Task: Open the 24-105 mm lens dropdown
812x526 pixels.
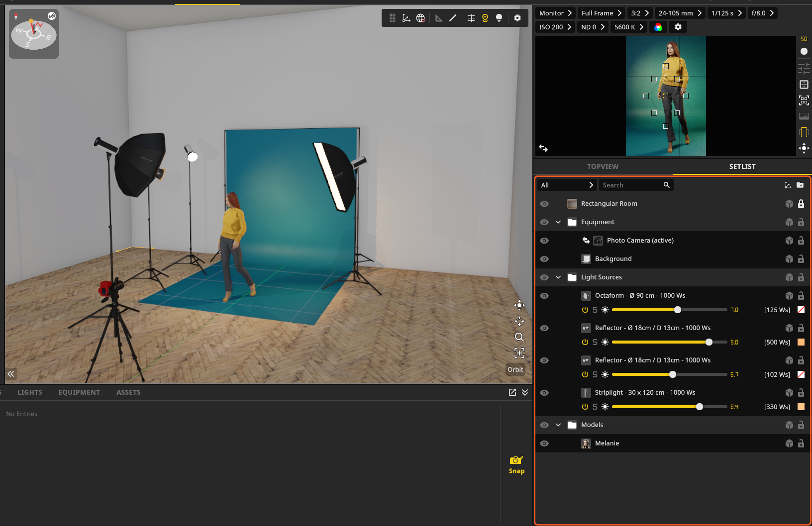Action: [x=680, y=13]
